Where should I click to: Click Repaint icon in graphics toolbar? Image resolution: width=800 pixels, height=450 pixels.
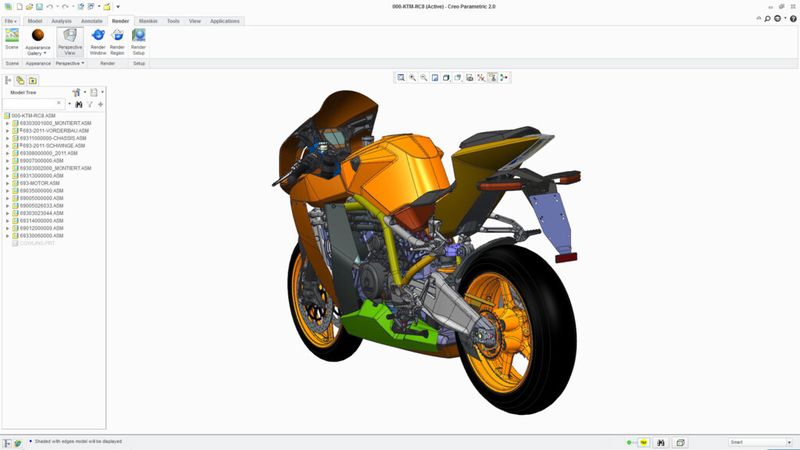click(x=435, y=78)
